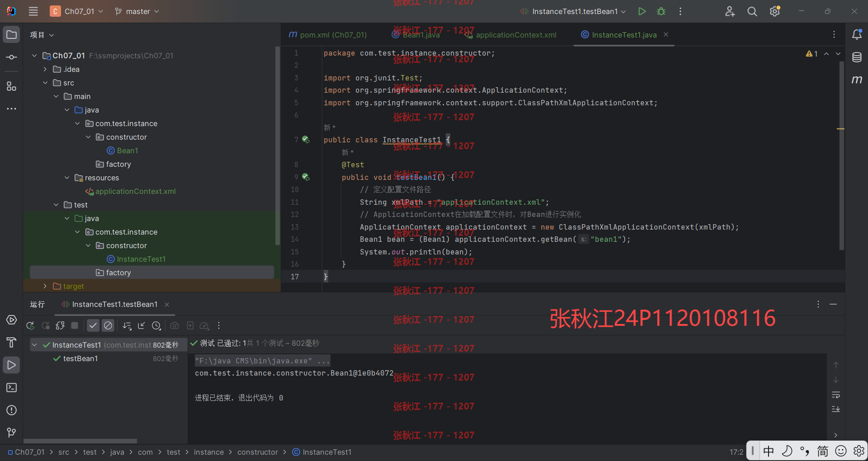Click Run panel horizontal scrollbar

80,441
